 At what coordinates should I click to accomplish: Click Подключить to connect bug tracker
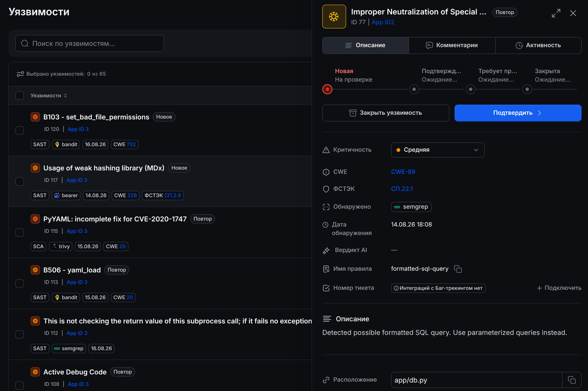pos(559,288)
